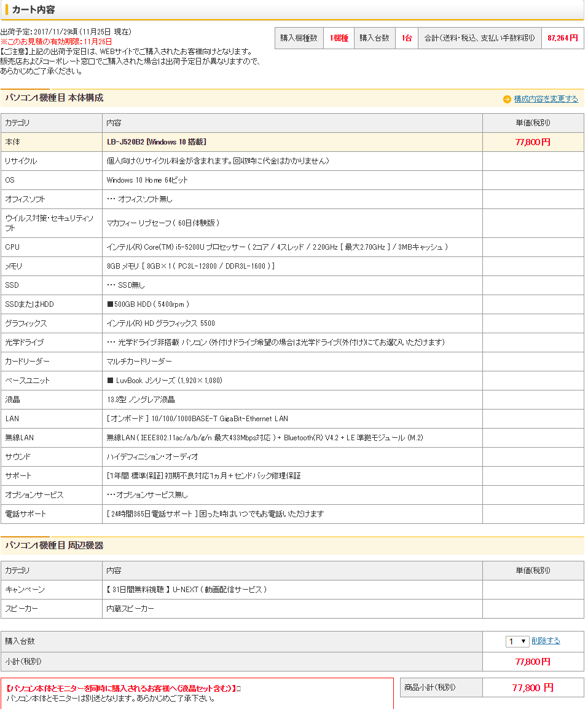
Task: Click the 500GB HDD entry
Action: point(148,304)
